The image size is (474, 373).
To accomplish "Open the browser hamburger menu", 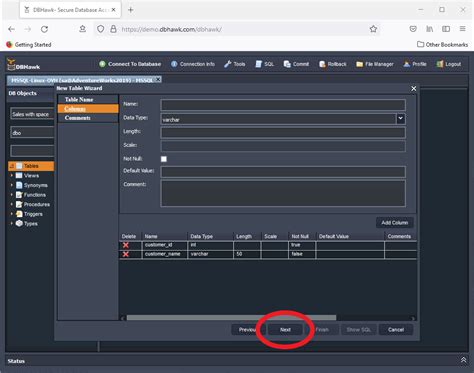I will click(x=463, y=29).
